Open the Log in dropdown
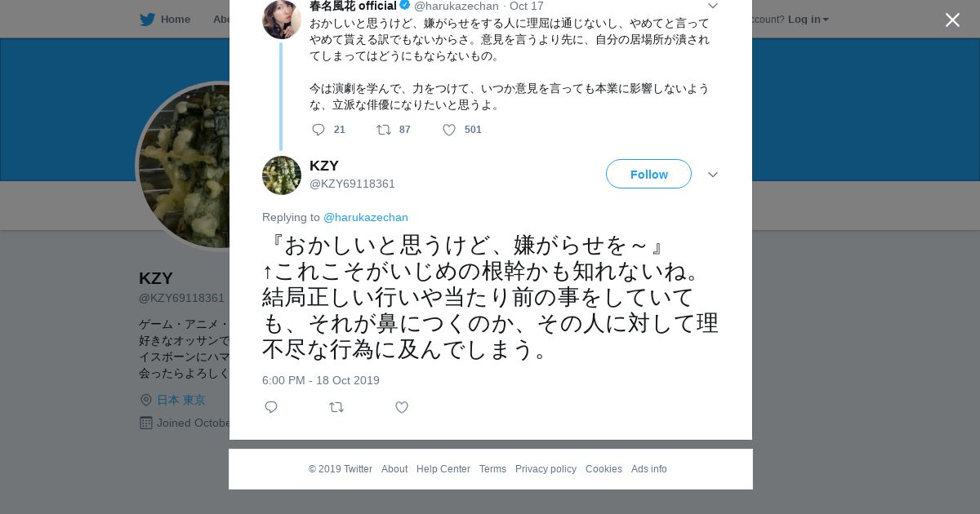The image size is (980, 514). 808,20
